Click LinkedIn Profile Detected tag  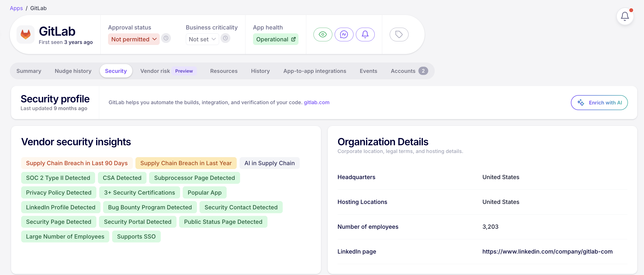tap(61, 207)
